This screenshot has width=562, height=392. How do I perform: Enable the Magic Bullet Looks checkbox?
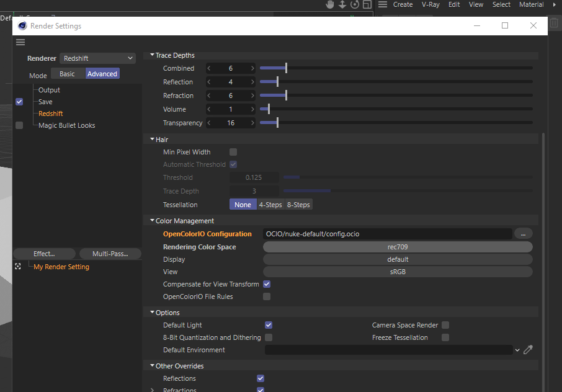point(19,125)
